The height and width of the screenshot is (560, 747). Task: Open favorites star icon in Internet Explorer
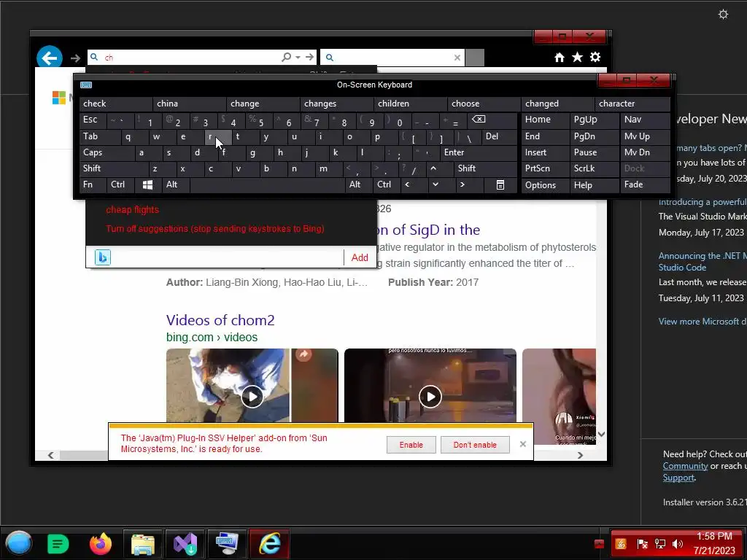coord(578,57)
